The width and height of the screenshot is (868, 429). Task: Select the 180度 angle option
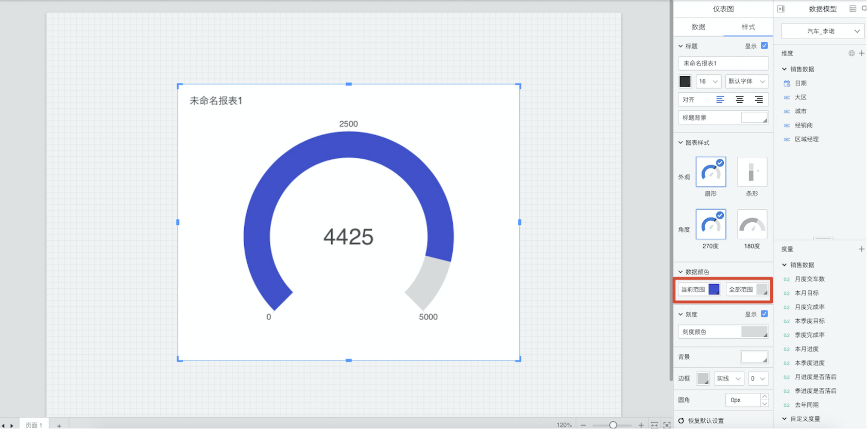coord(752,224)
